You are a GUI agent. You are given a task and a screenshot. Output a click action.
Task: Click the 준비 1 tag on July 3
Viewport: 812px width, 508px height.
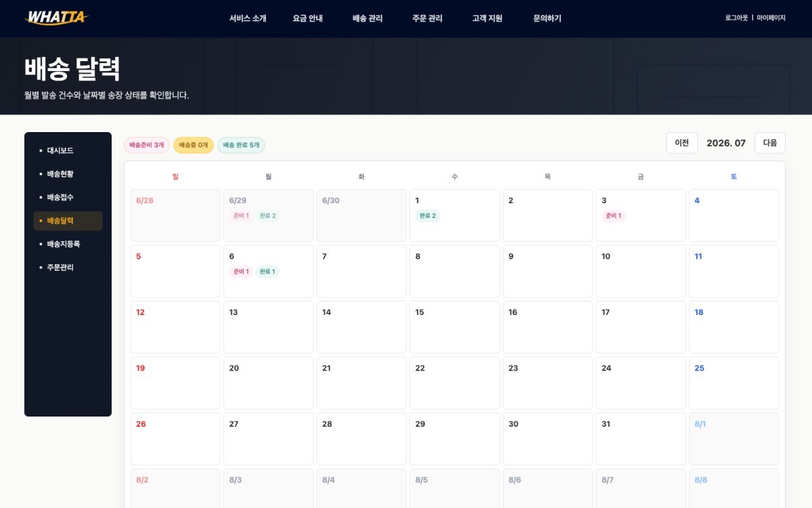613,216
